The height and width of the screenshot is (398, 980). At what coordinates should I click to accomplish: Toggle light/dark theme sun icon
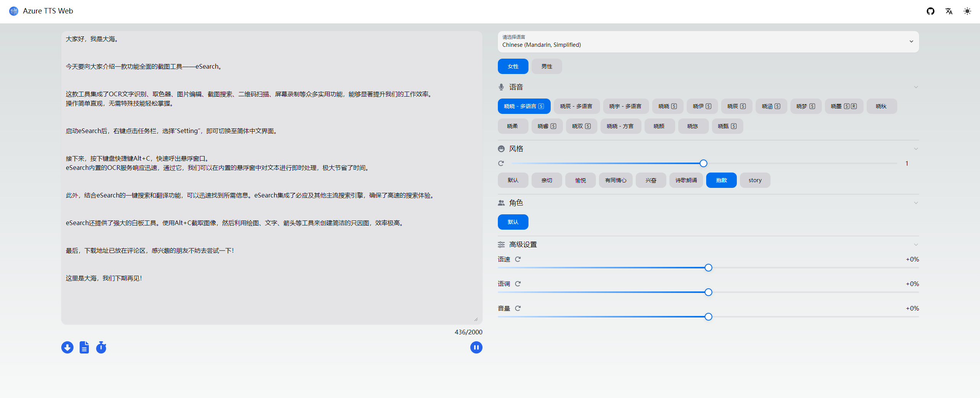967,11
